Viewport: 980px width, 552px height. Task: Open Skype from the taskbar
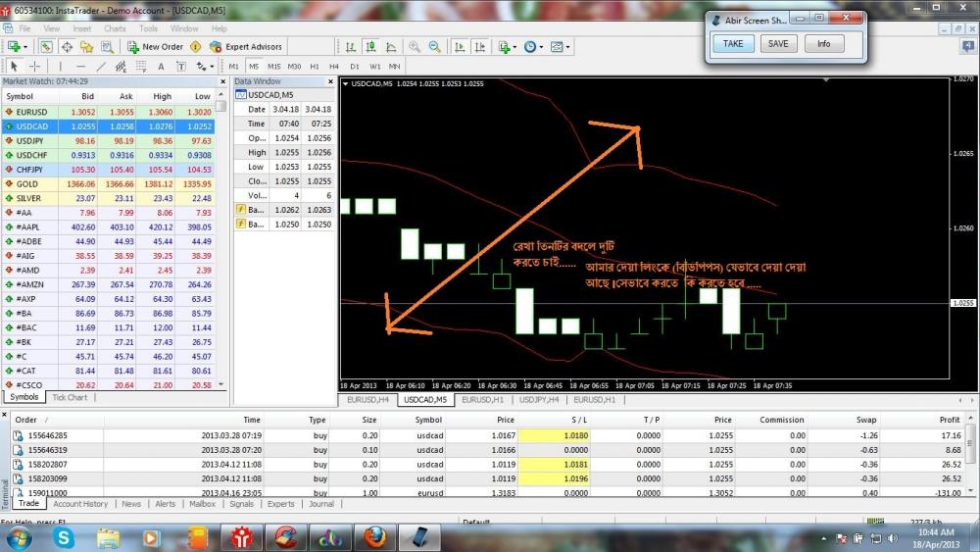[63, 537]
